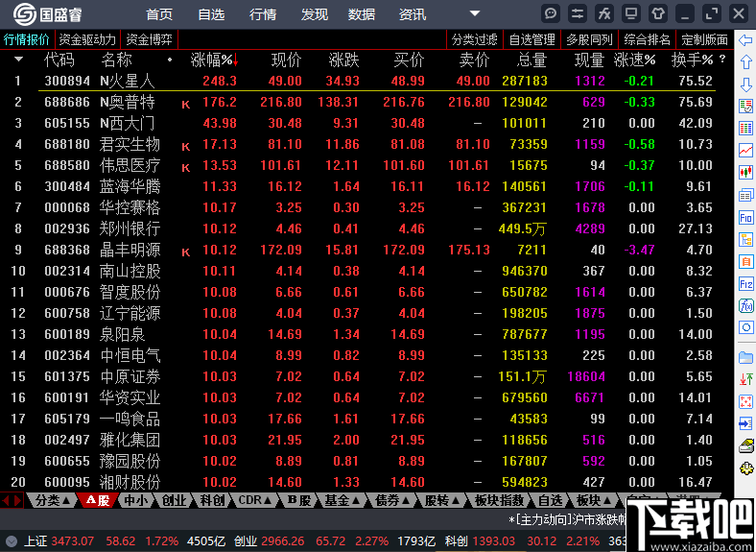Switch to the B股 bottom tab

pyautogui.click(x=299, y=500)
